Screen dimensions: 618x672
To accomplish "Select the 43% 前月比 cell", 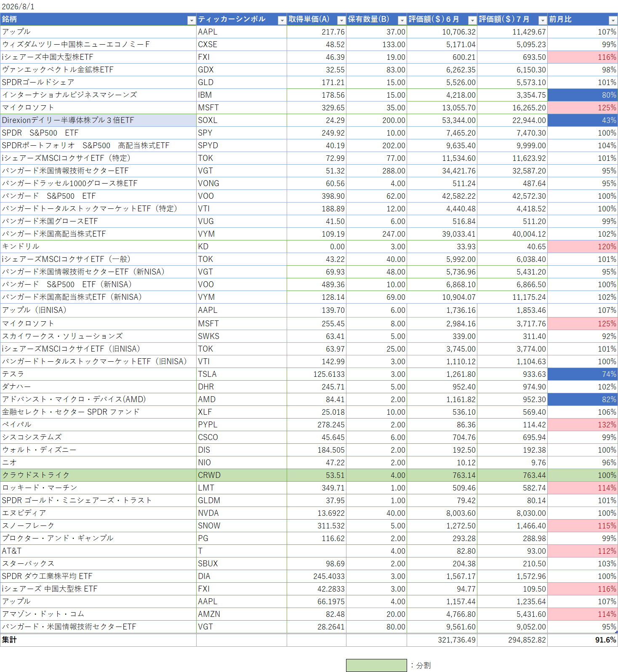I will tap(583, 120).
